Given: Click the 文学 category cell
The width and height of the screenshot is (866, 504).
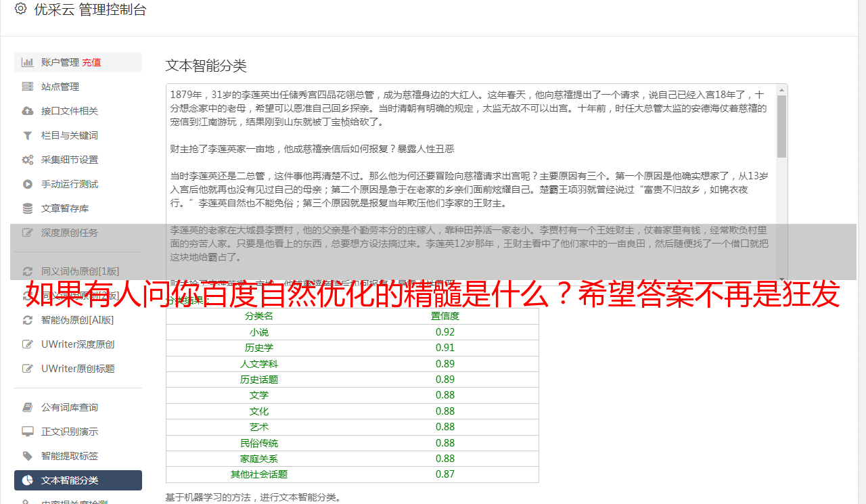Looking at the screenshot, I should (x=259, y=395).
